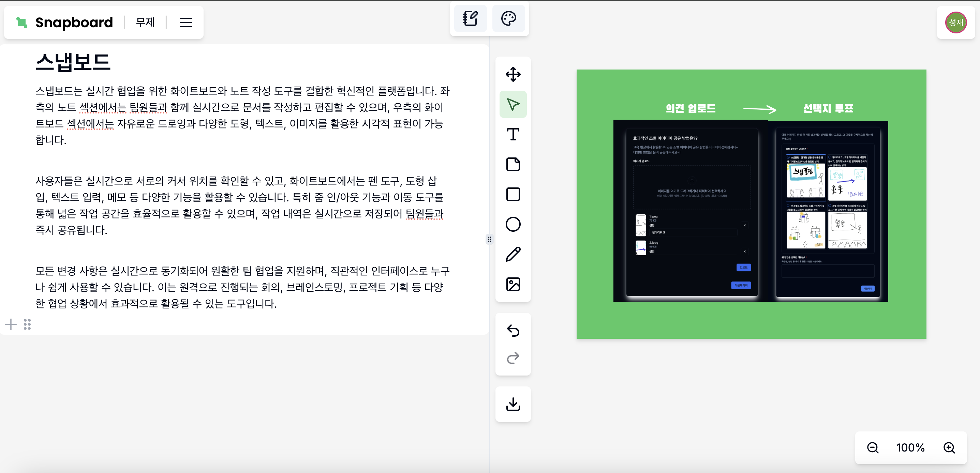This screenshot has height=473, width=980.
Task: Open the notebook edit panel icon
Action: point(470,18)
